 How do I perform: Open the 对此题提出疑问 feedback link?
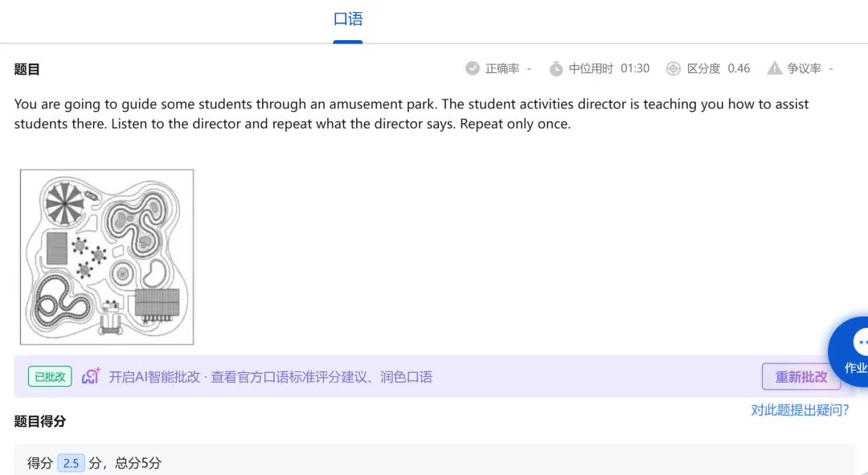click(x=799, y=409)
